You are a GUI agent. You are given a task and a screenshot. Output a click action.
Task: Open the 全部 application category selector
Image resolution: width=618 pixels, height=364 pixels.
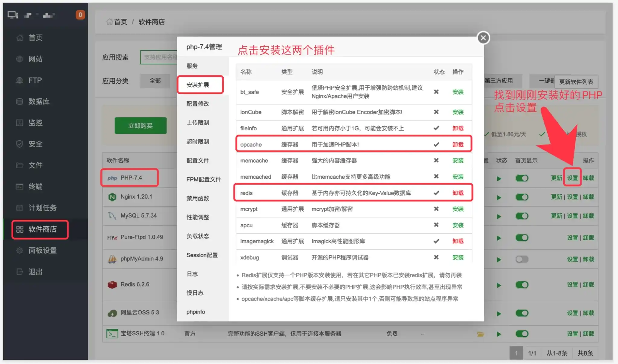[x=155, y=81]
